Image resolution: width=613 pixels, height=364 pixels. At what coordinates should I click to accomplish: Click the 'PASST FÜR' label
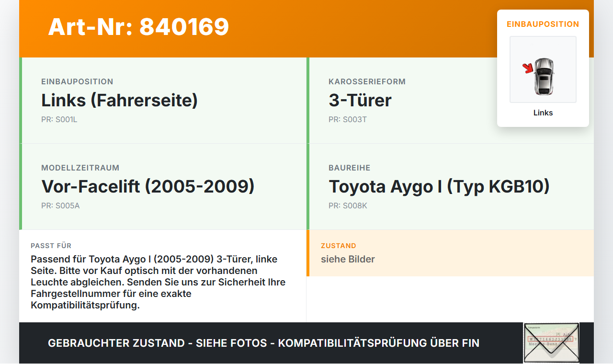coord(51,246)
